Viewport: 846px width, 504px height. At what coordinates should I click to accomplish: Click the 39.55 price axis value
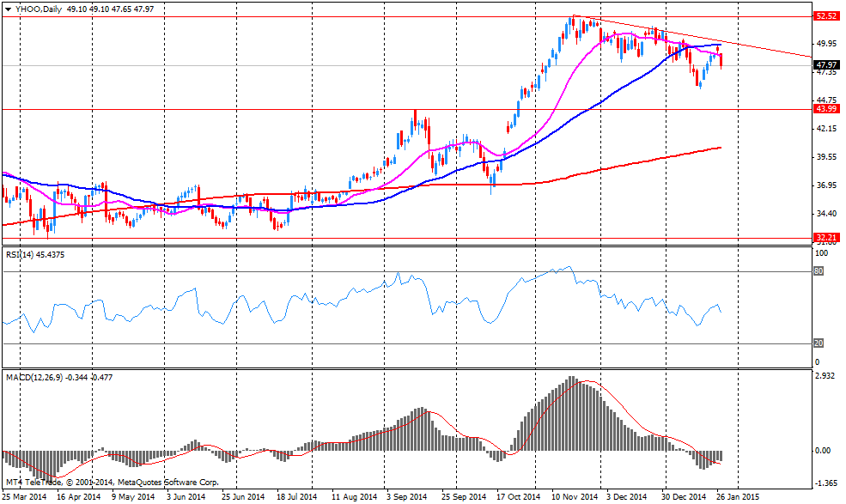pos(826,157)
